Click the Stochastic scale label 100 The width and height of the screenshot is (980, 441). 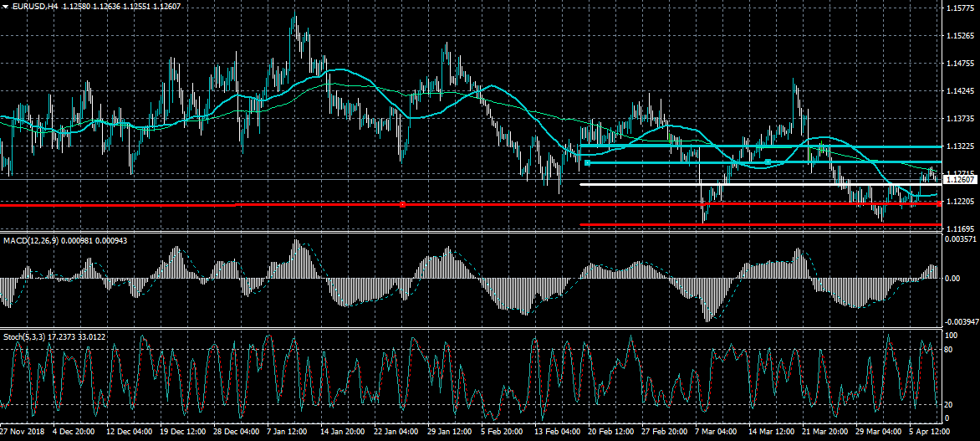[951, 336]
